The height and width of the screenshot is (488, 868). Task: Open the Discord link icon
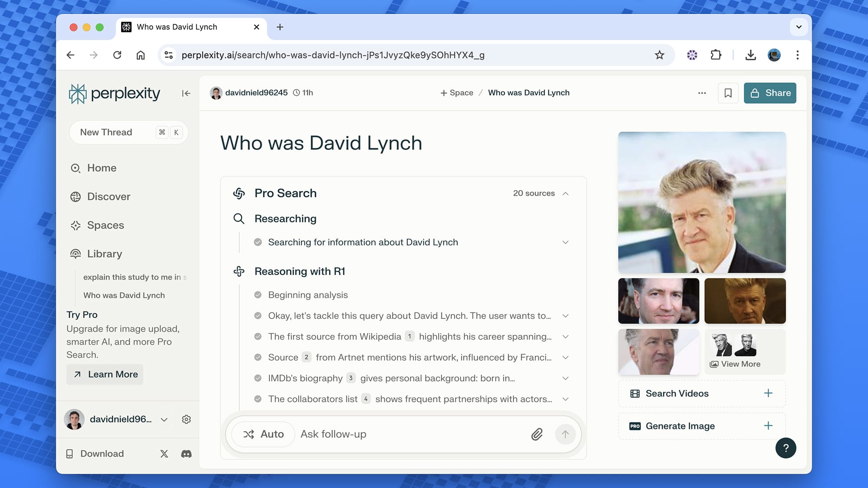pos(186,454)
